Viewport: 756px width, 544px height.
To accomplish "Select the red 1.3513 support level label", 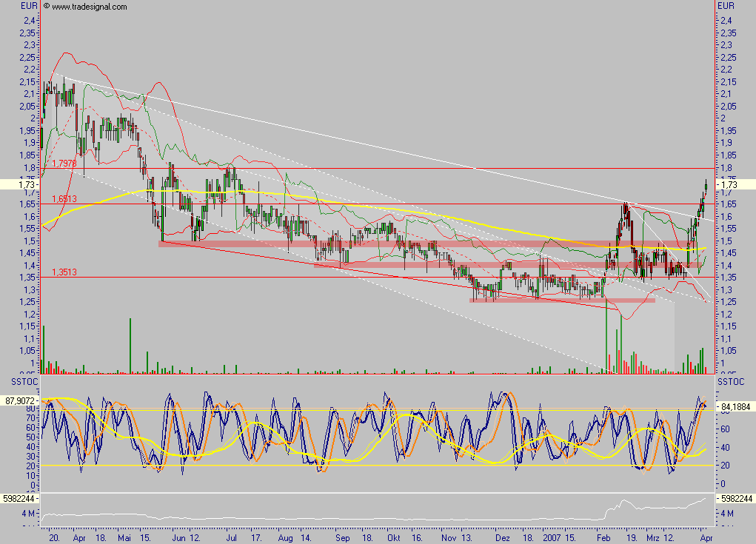I will (x=66, y=272).
